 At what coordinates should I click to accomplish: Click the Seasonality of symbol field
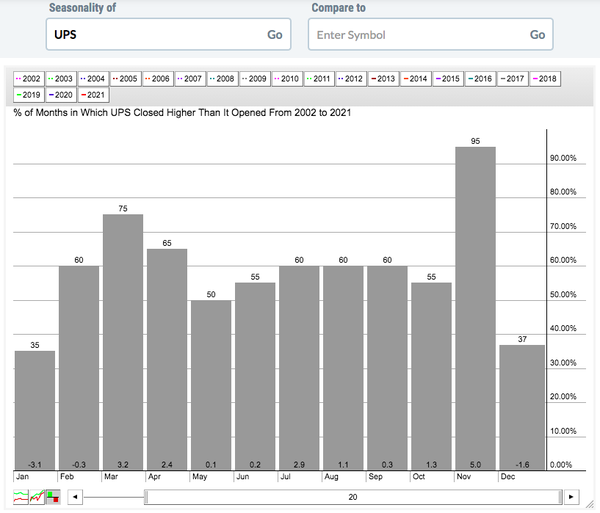(x=150, y=34)
